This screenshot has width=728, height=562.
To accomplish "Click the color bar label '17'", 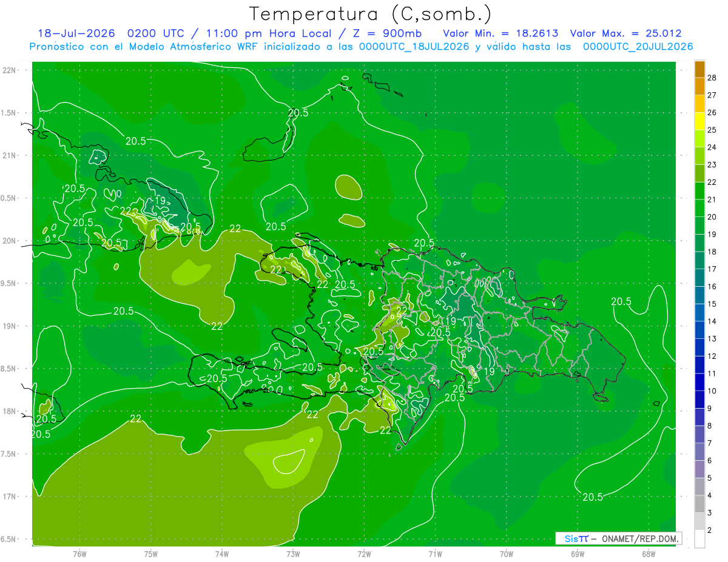I will click(712, 269).
